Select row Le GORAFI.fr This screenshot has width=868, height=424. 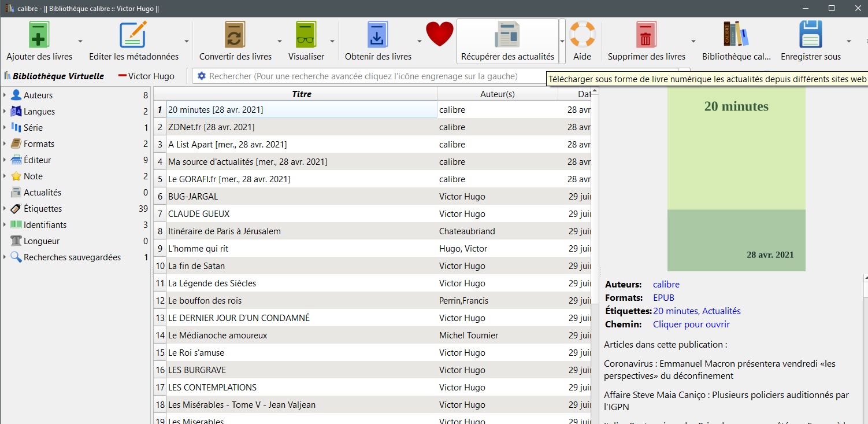(x=372, y=179)
